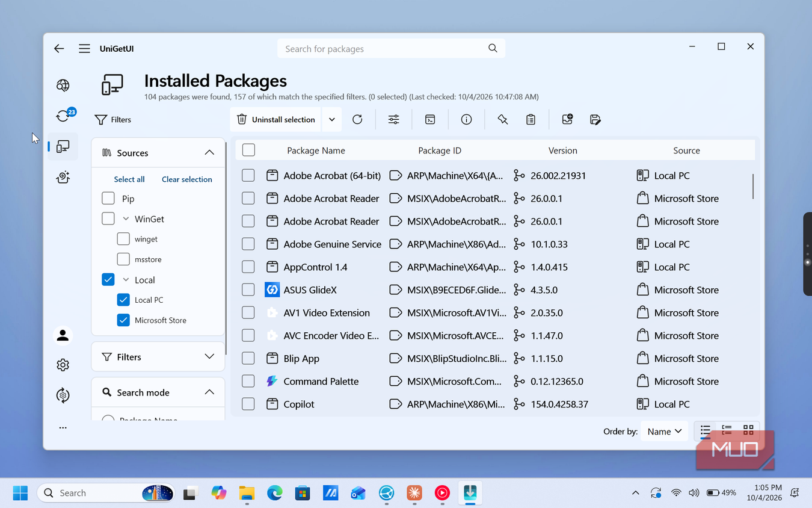Check the WinGet source checkbox
This screenshot has width=812, height=508.
[x=108, y=218]
